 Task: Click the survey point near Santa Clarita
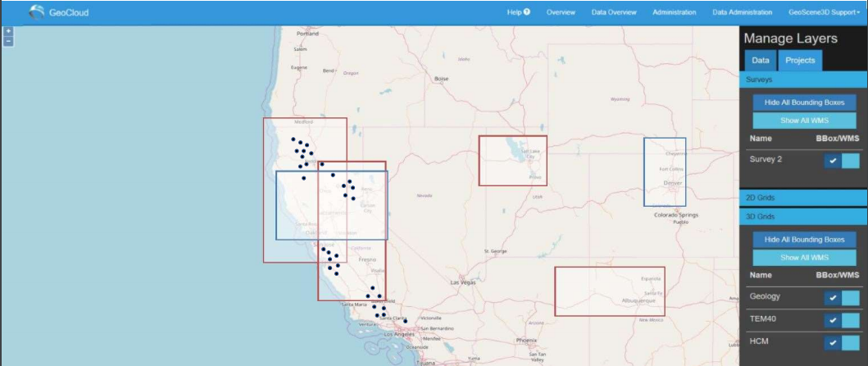pos(405,321)
